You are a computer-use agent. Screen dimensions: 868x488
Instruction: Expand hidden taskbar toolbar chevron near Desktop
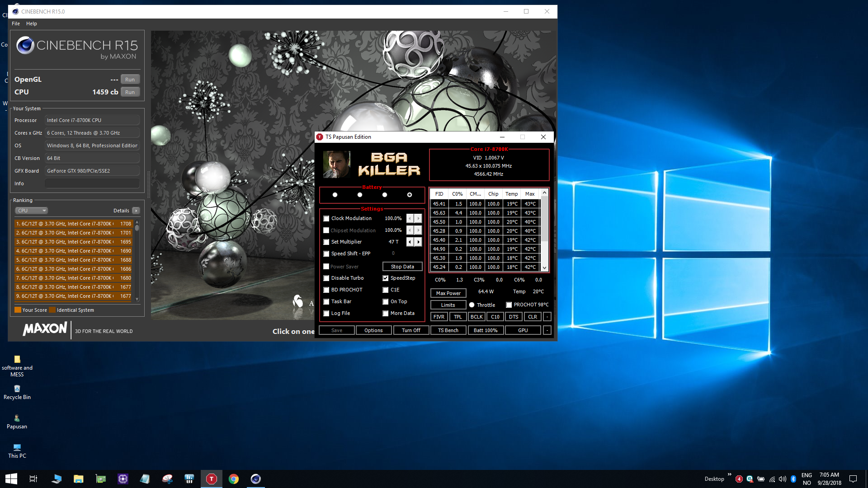(729, 474)
